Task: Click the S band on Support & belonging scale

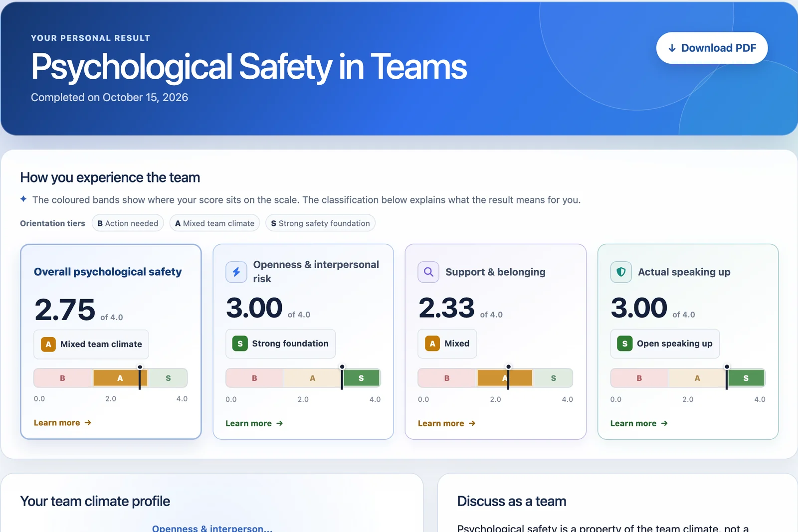Action: (553, 378)
